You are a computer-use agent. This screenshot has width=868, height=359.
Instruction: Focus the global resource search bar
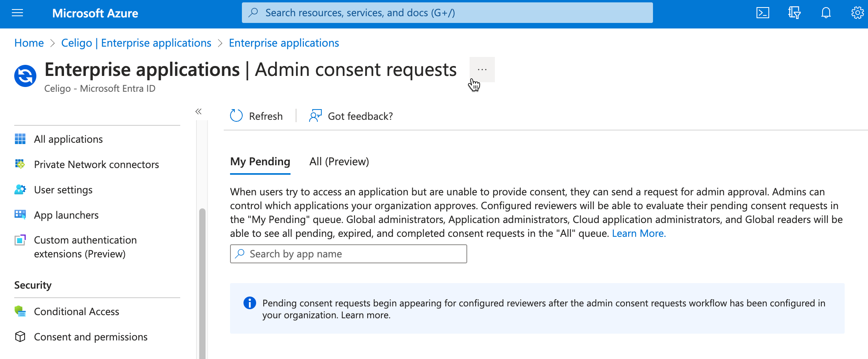tap(447, 13)
